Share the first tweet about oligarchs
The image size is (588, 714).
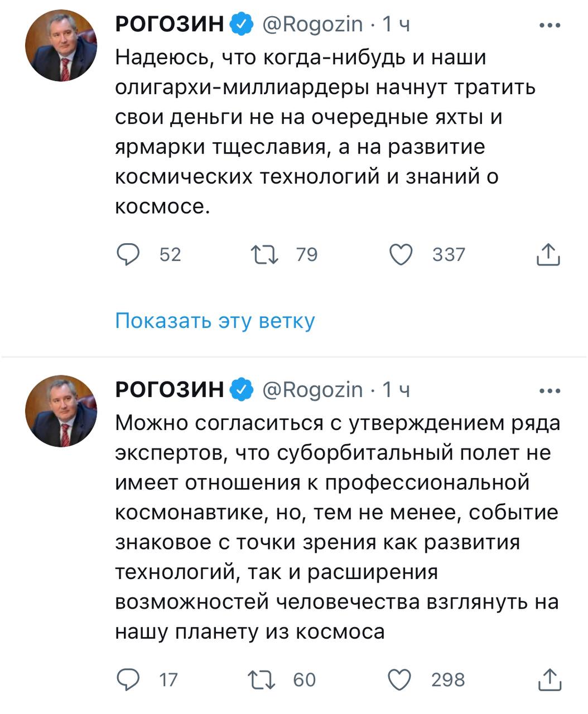pyautogui.click(x=548, y=255)
